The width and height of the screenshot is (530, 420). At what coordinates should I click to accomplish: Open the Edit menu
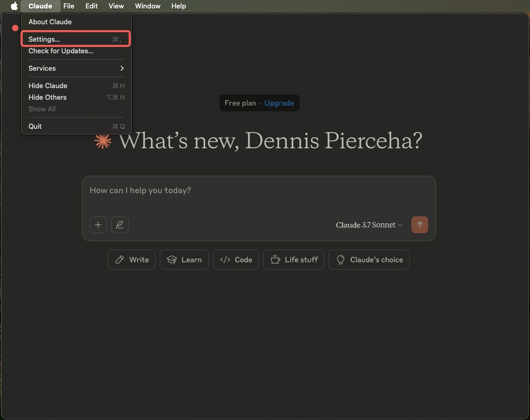[x=91, y=6]
